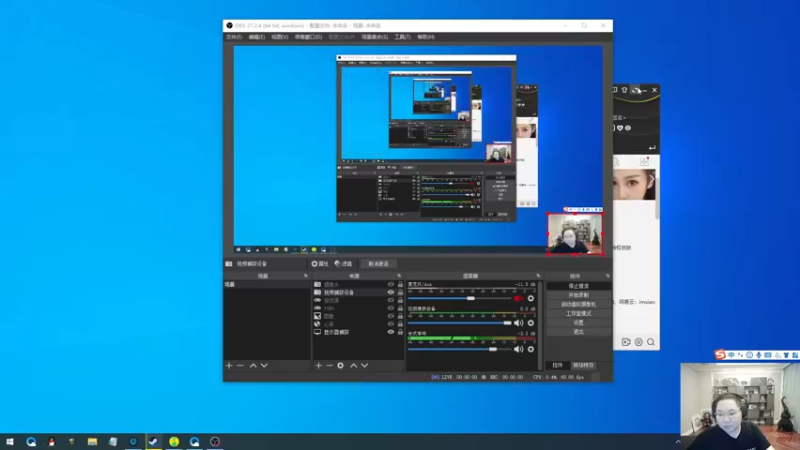Click video camera icon in side chat window
Image resolution: width=800 pixels, height=450 pixels.
tap(626, 342)
